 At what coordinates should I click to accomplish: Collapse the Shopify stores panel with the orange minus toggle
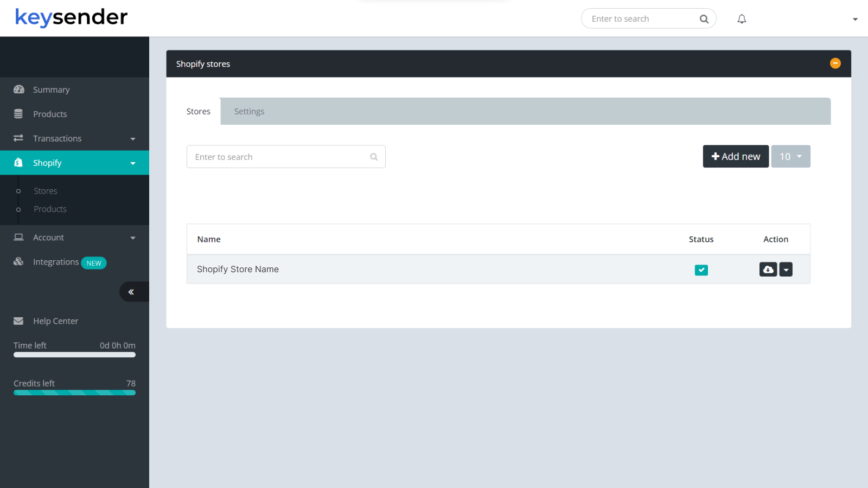[835, 63]
